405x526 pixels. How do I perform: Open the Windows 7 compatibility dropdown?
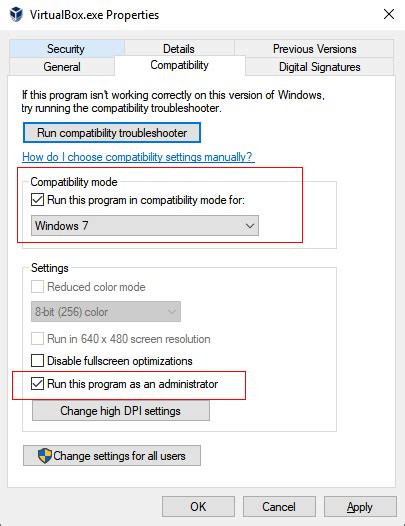tap(145, 225)
